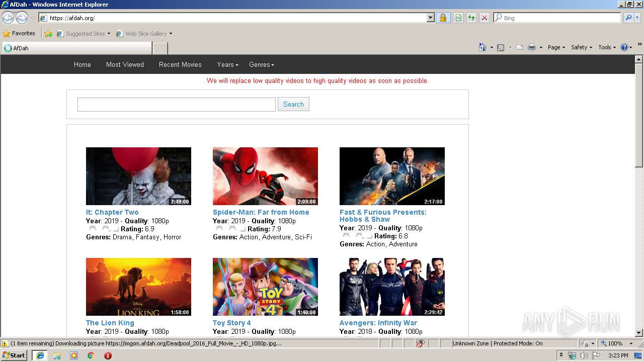Screen dimensions: 644x362
Task: Click the Add to Favorites Bar icon
Action: pos(48,34)
